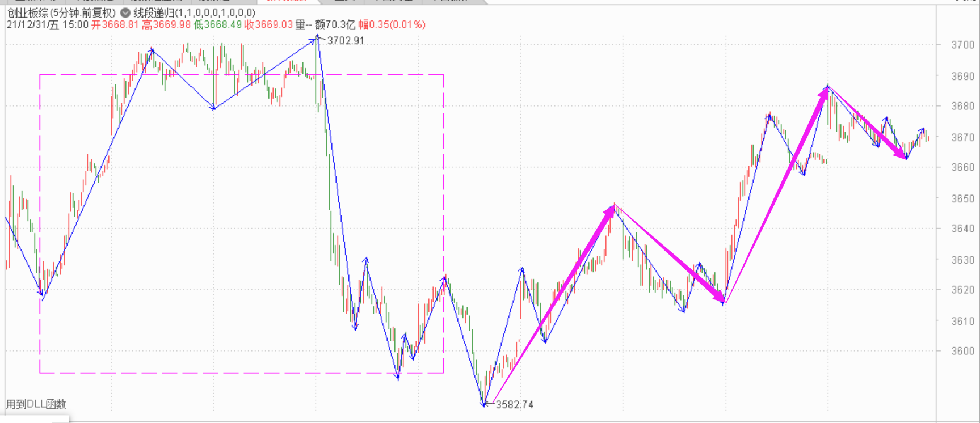Click the 3640 price axis label

coord(963,229)
